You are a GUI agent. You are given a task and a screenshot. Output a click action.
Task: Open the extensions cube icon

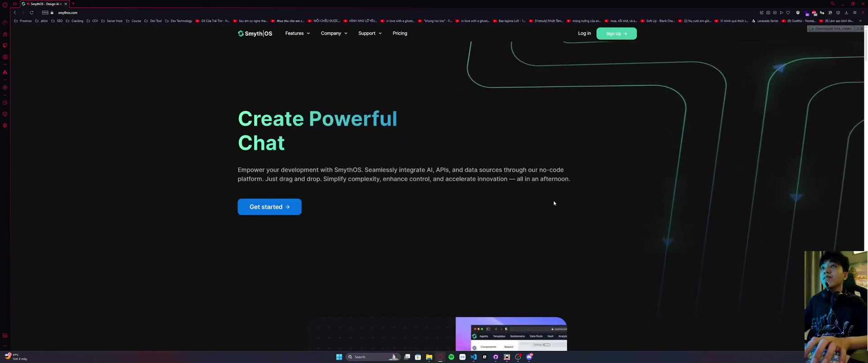tap(838, 13)
